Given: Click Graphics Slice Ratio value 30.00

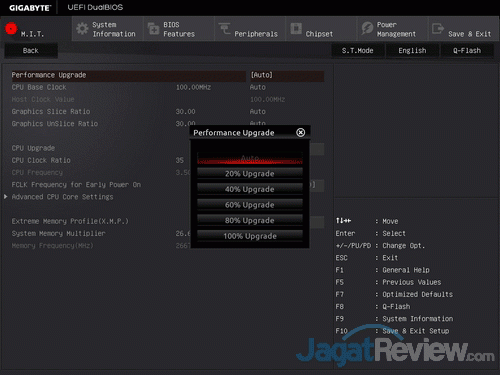Looking at the screenshot, I should [x=186, y=112].
